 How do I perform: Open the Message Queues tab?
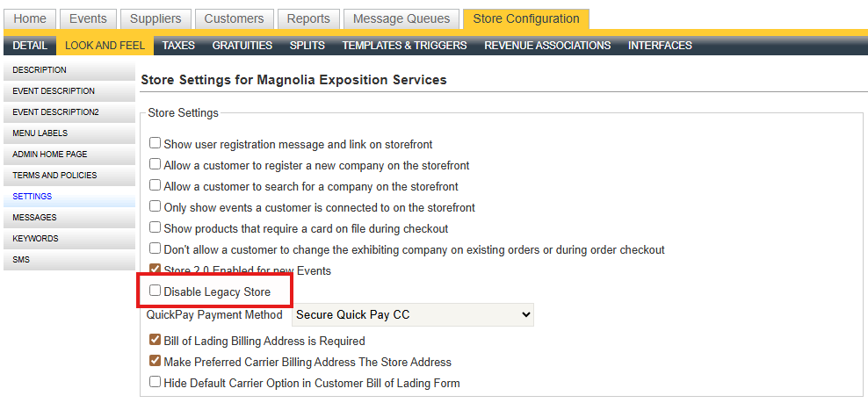coord(401,18)
